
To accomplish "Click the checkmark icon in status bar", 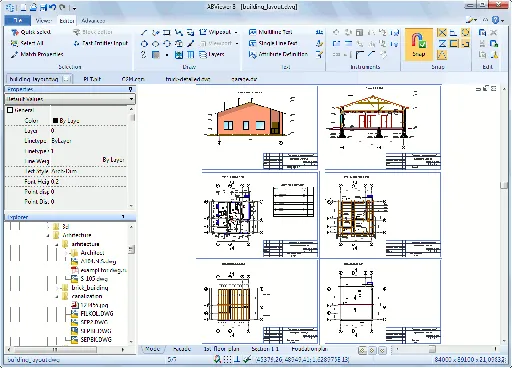I will click(x=247, y=359).
